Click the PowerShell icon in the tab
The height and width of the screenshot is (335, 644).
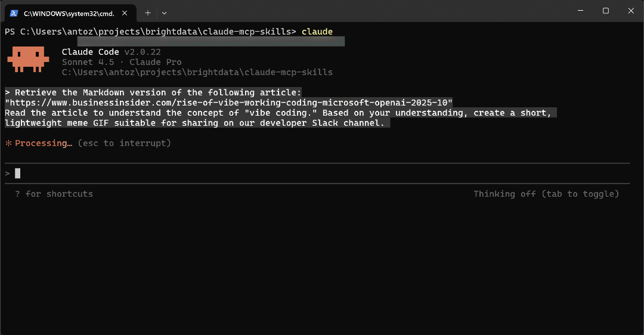coord(14,13)
